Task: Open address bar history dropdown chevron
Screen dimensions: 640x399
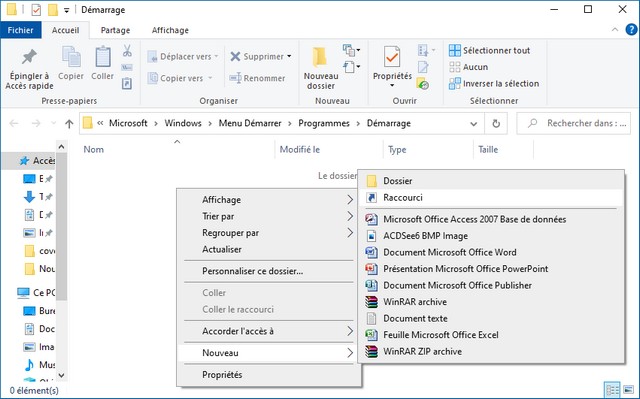Action: pyautogui.click(x=473, y=124)
